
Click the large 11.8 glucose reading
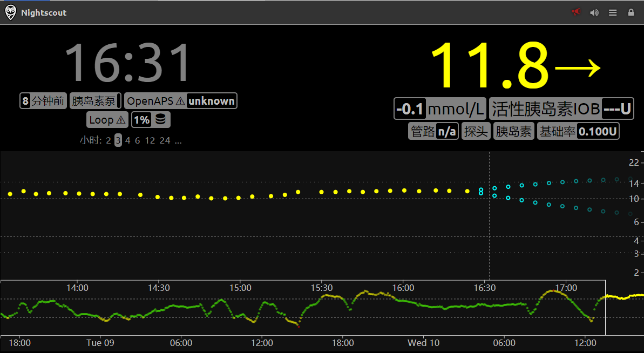490,66
